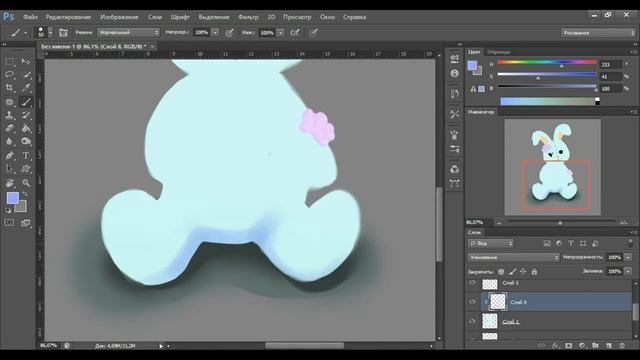
Task: Expand the opacity slider dropdown in options
Action: (x=215, y=32)
